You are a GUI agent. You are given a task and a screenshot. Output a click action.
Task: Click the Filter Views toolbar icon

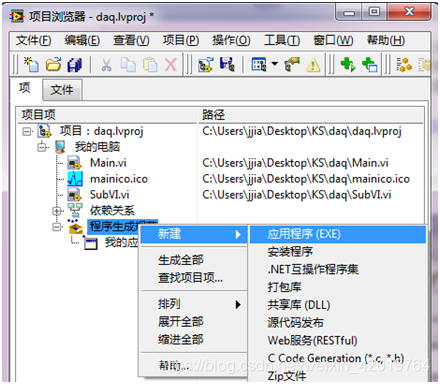[x=259, y=64]
